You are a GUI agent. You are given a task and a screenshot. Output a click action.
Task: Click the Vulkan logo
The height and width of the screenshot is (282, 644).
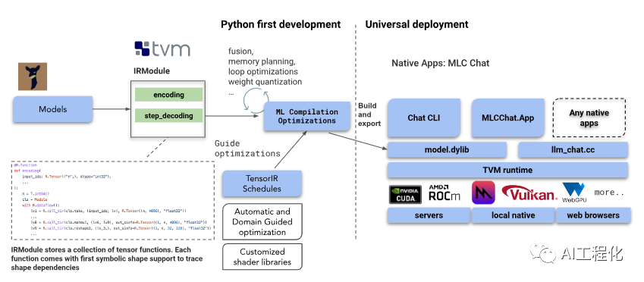529,193
